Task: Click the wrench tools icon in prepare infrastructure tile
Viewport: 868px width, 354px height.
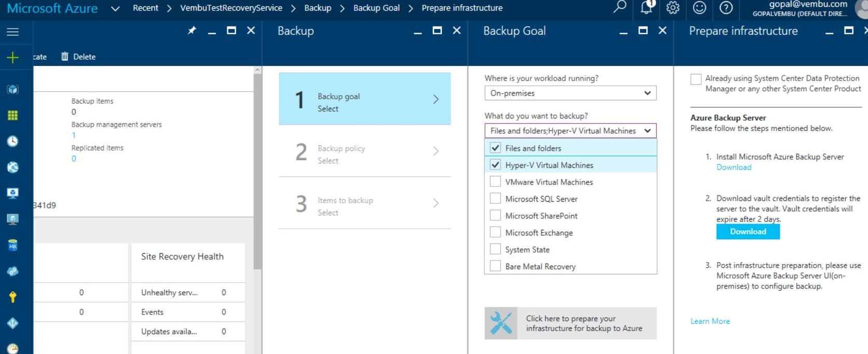Action: pyautogui.click(x=501, y=323)
